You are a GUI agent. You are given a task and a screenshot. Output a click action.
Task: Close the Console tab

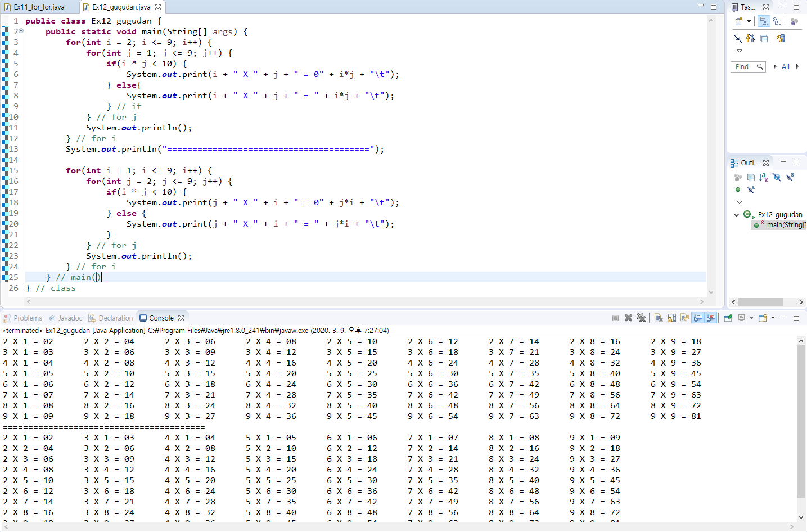tap(181, 318)
